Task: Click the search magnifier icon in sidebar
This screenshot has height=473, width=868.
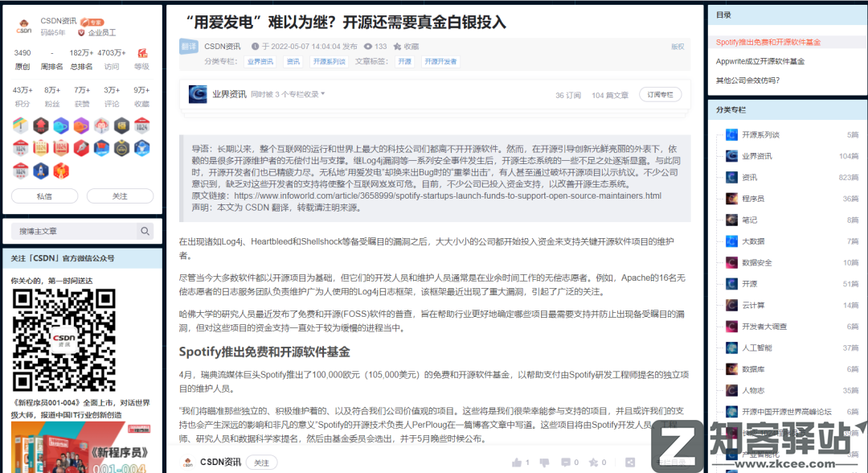Action: tap(145, 232)
